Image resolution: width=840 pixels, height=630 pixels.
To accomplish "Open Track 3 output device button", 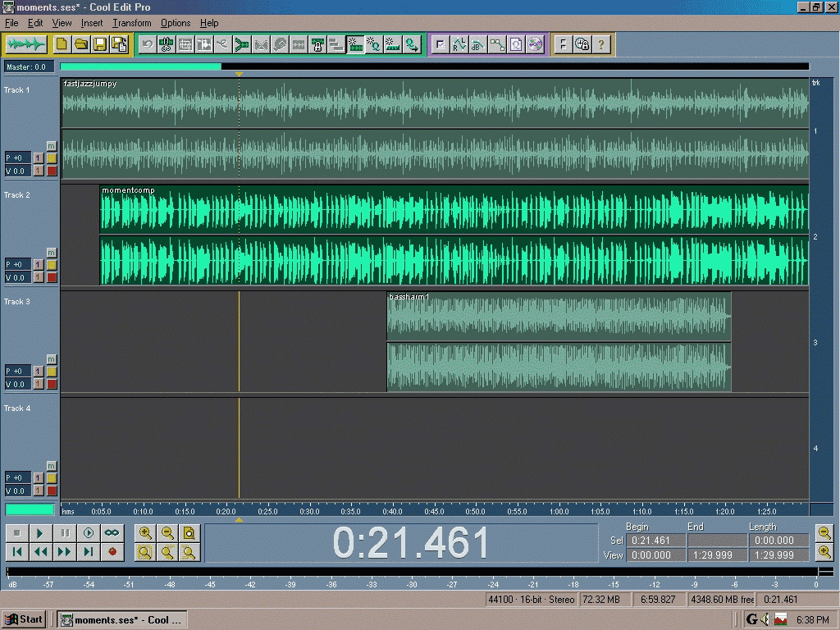I will [x=39, y=372].
